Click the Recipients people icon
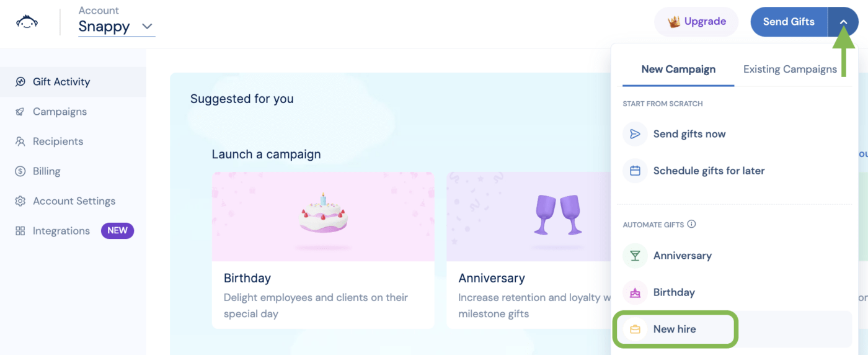868x355 pixels. coord(20,142)
